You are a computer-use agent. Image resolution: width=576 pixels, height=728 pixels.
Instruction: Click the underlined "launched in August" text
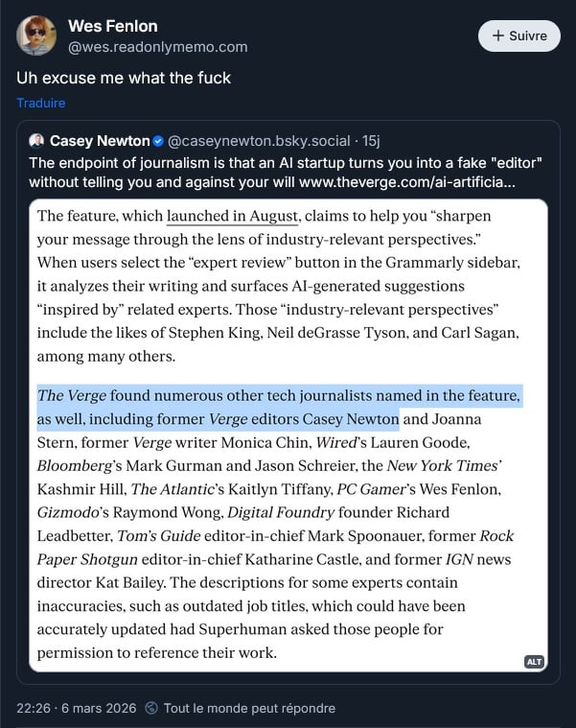click(x=233, y=216)
